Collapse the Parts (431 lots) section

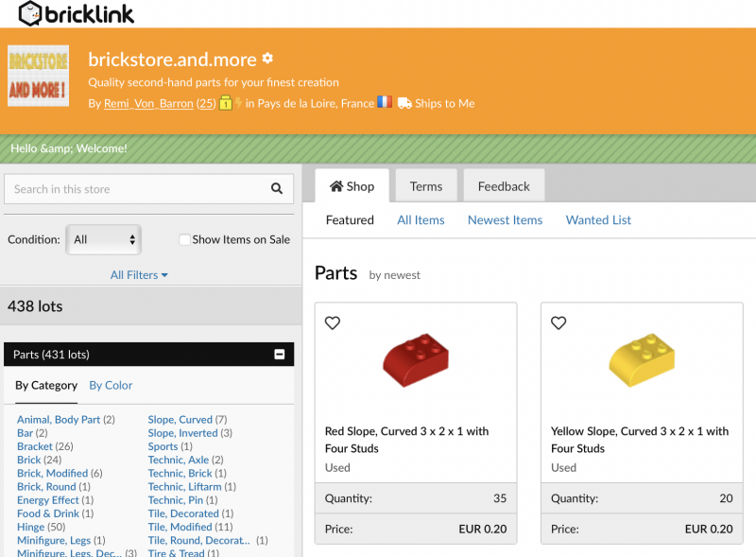(x=279, y=355)
